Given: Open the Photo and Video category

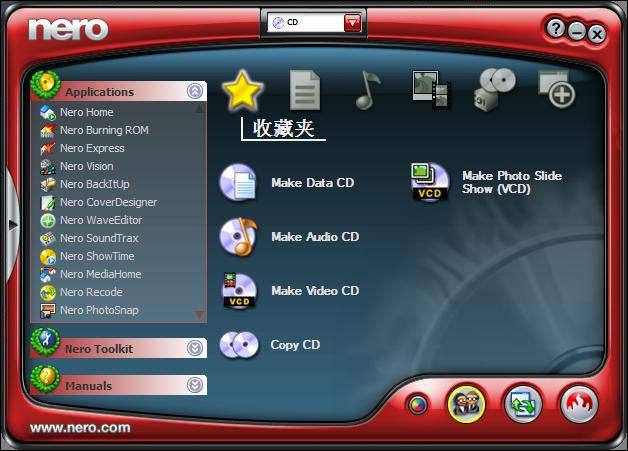Looking at the screenshot, I should click(431, 90).
